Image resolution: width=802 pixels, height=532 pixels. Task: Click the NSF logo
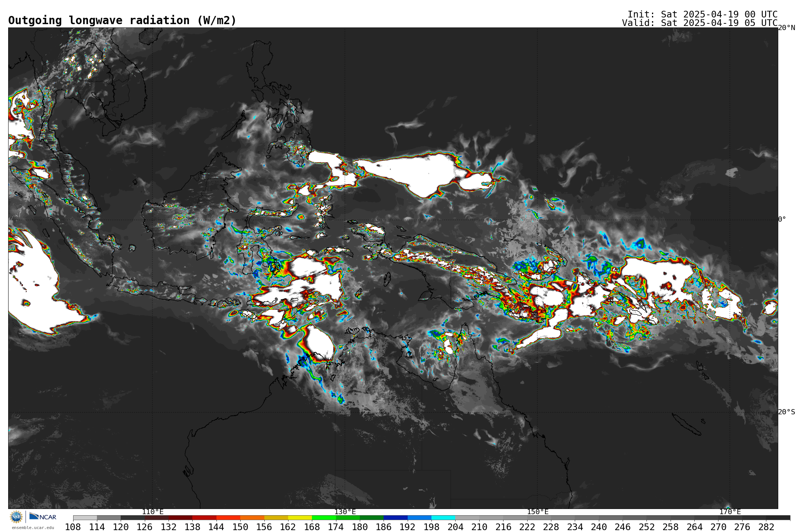16,516
